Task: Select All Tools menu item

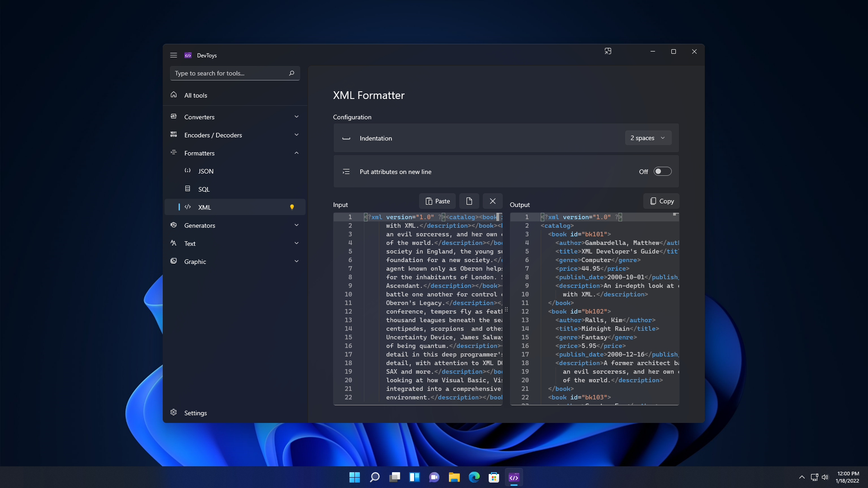Action: [196, 95]
